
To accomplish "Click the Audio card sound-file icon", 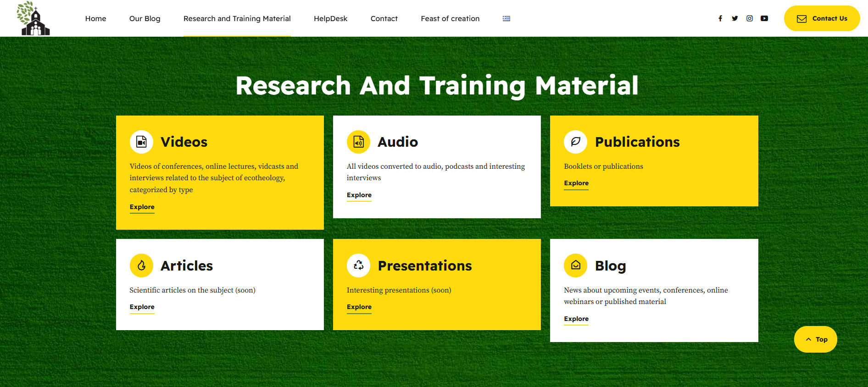I will coord(359,142).
